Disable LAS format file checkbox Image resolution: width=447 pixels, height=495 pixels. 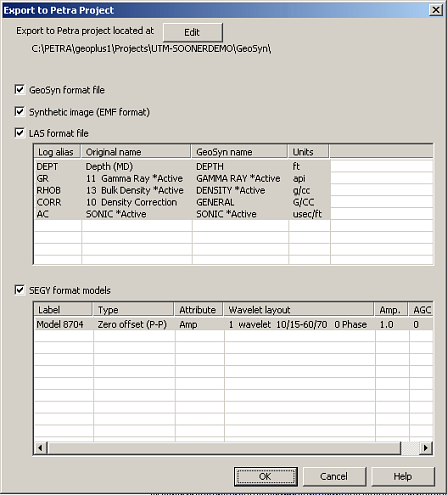click(x=20, y=133)
